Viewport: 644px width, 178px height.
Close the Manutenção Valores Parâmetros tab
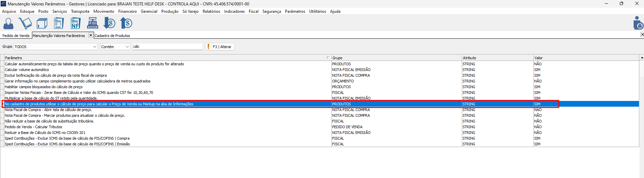(x=91, y=35)
